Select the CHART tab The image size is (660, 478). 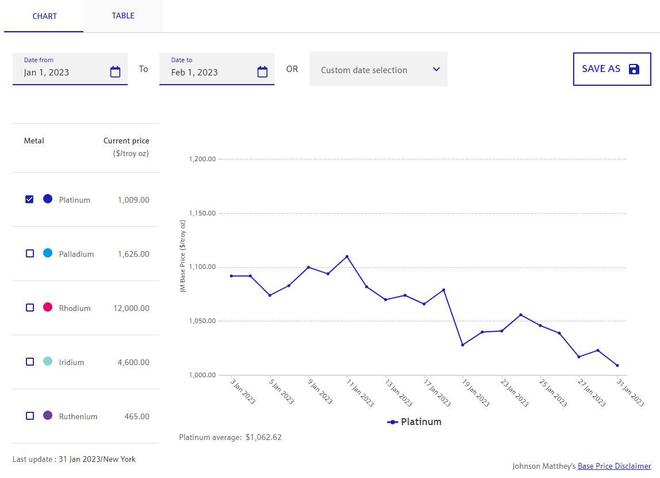[x=44, y=17]
